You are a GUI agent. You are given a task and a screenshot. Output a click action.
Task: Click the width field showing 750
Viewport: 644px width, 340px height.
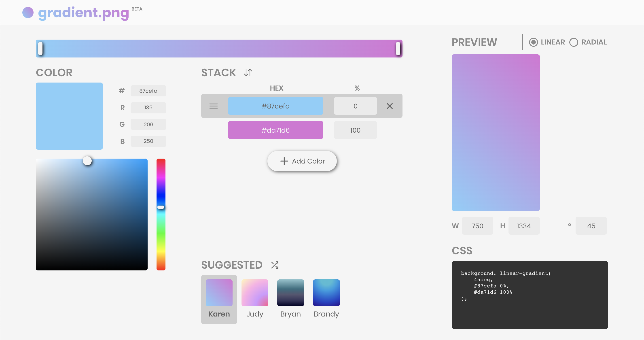click(x=477, y=226)
